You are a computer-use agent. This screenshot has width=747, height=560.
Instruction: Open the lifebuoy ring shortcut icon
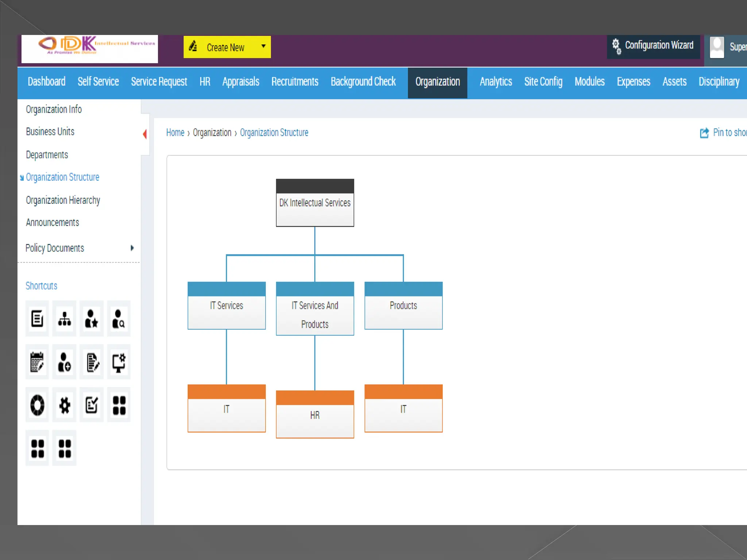coord(37,405)
